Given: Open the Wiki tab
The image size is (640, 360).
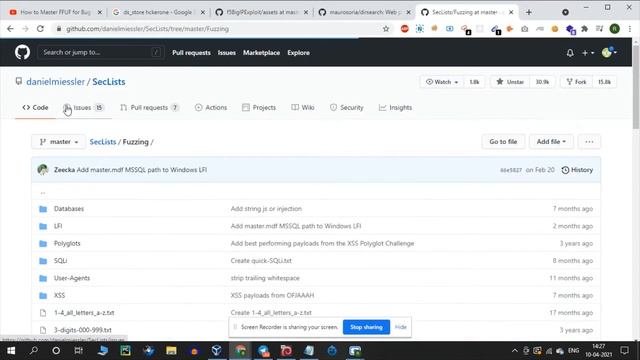Looking at the screenshot, I should click(x=303, y=107).
